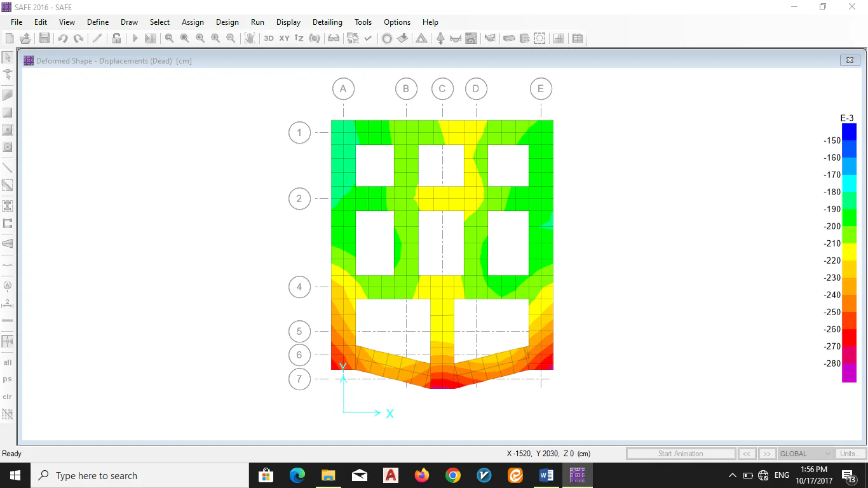Click the Undo arrow icon
Screen dimensions: 868x488
62,39
